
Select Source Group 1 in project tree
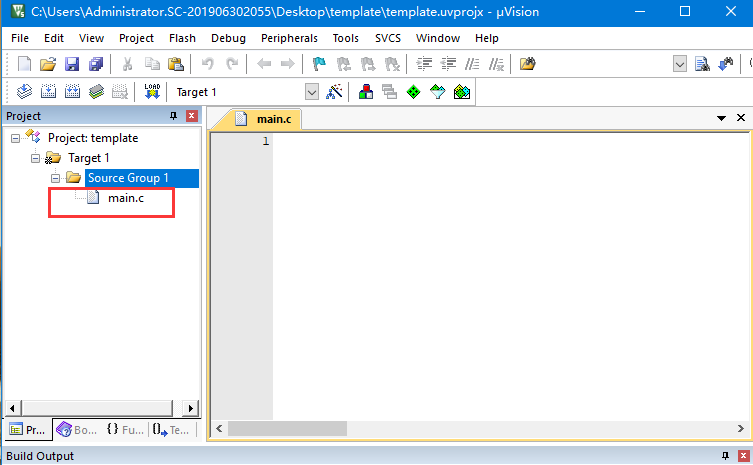click(x=128, y=178)
